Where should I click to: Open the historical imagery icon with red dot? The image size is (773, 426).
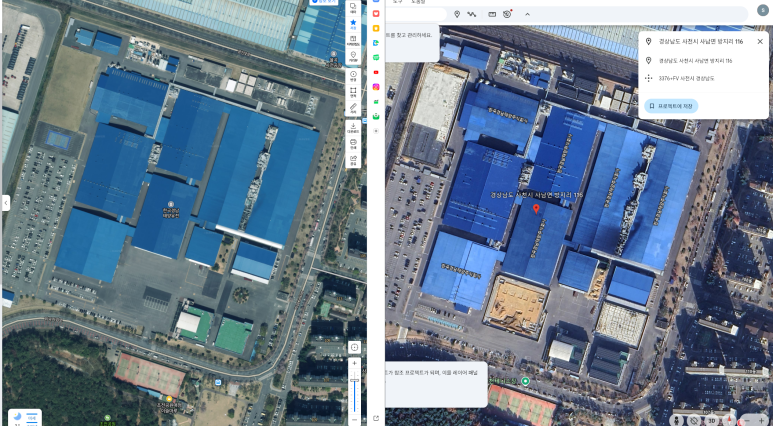(x=507, y=14)
